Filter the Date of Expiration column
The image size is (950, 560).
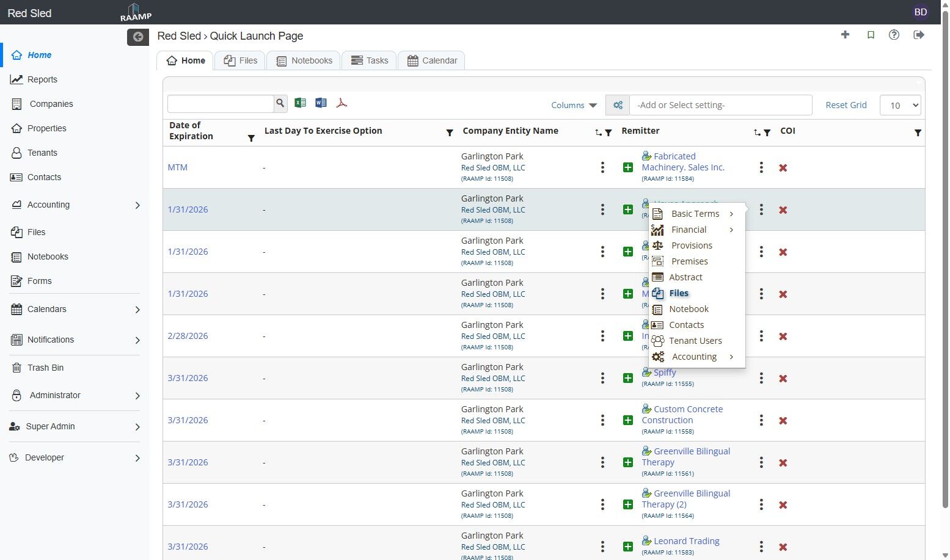[x=251, y=138]
